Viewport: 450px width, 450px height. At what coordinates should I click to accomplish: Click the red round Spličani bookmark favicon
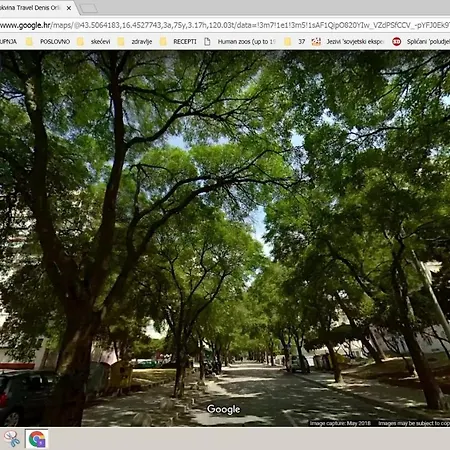[x=396, y=42]
